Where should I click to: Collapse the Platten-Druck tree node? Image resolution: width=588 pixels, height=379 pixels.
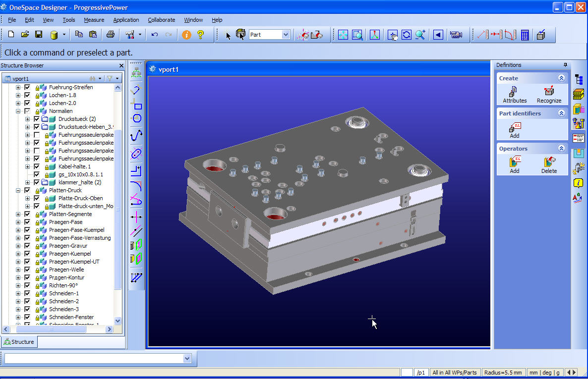18,190
